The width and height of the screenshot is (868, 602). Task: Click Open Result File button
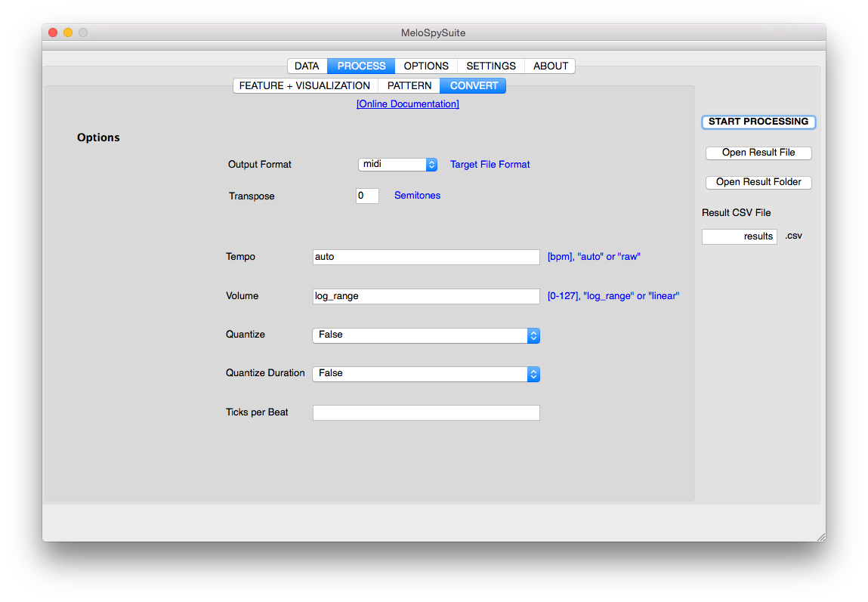758,153
